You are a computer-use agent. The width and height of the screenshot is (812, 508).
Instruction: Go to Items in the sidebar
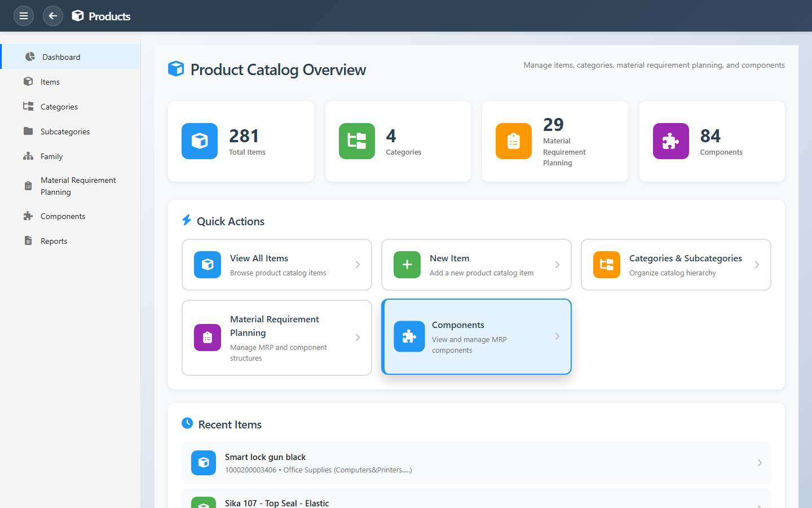point(50,82)
